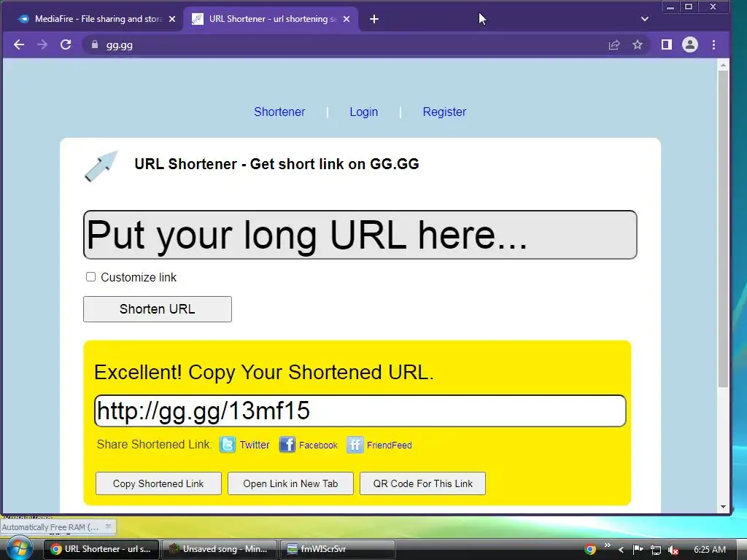Open the Chrome side panel
This screenshot has height=560, width=747.
point(667,44)
